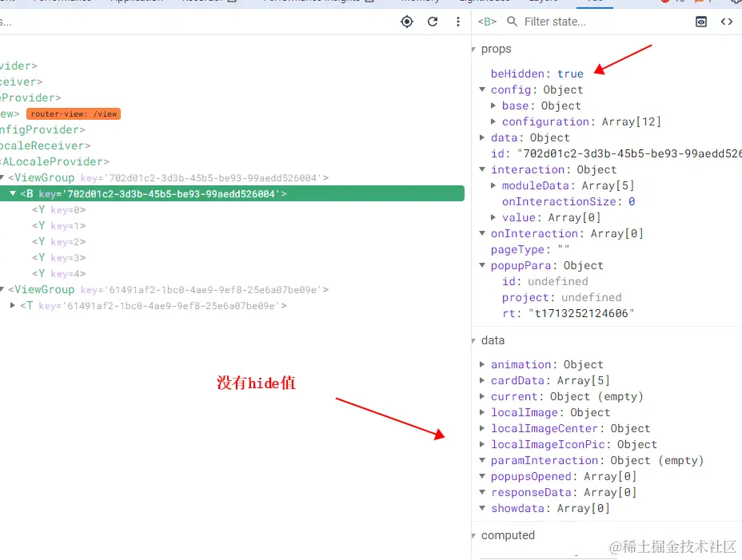Expand the current Object (empty) property

tap(482, 396)
